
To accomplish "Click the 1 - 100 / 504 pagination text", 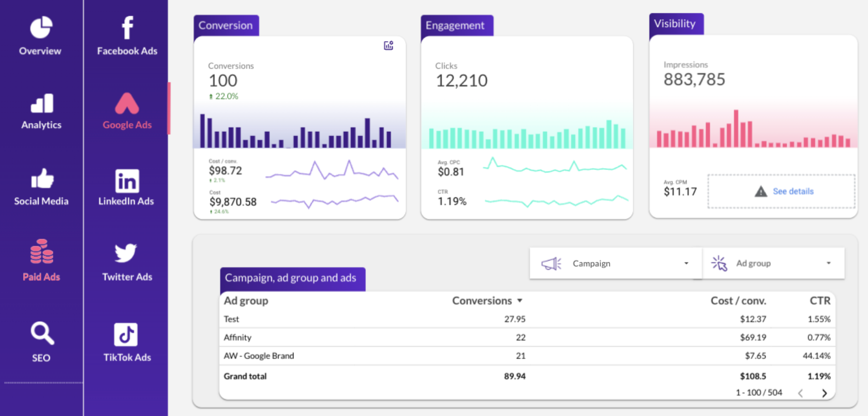I will pos(759,393).
